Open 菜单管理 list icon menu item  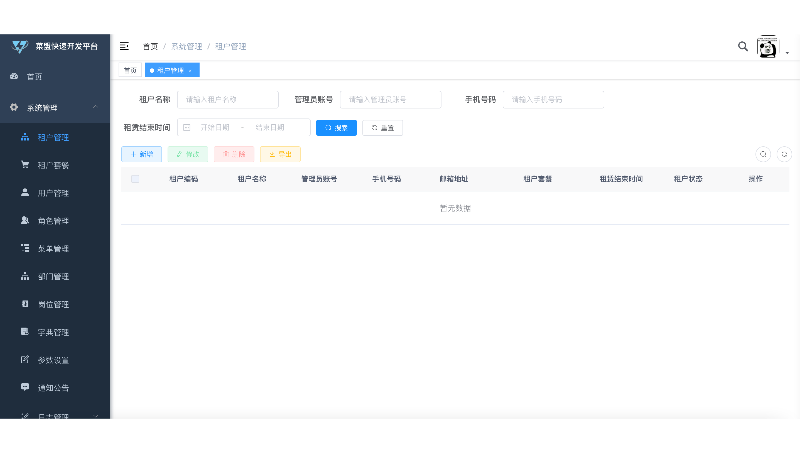tap(55, 248)
